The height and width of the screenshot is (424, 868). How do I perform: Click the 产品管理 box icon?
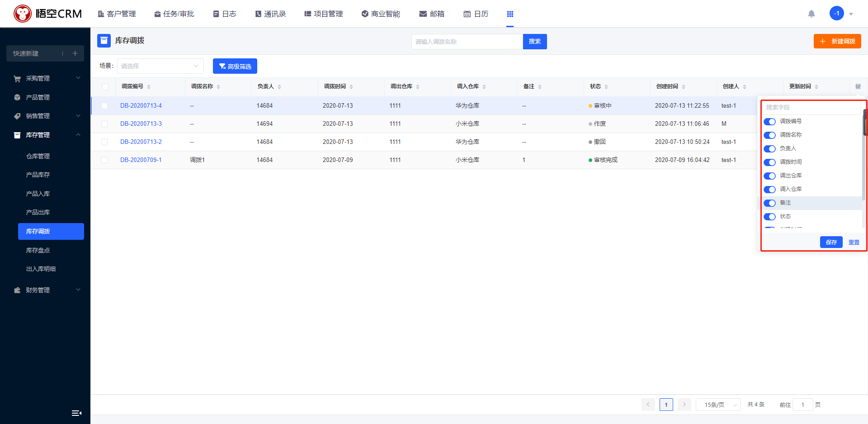(17, 97)
